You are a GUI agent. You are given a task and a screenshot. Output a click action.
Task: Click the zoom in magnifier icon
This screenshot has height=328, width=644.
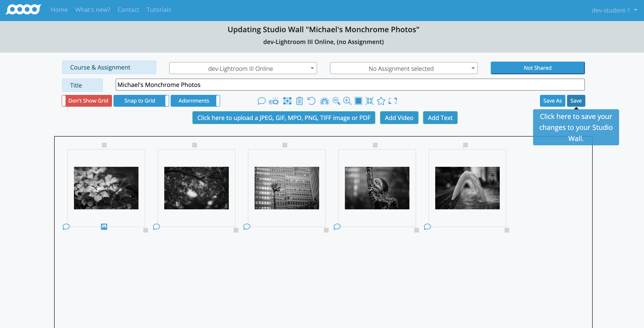tap(347, 101)
